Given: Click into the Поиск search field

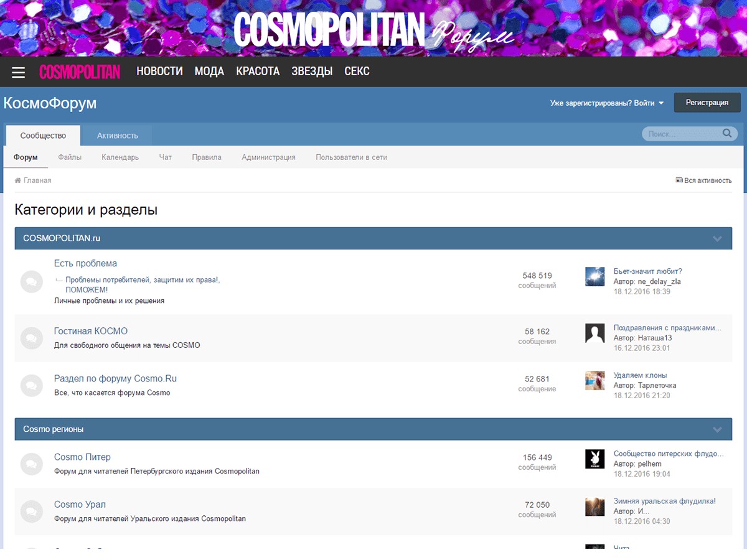Looking at the screenshot, I should click(683, 134).
